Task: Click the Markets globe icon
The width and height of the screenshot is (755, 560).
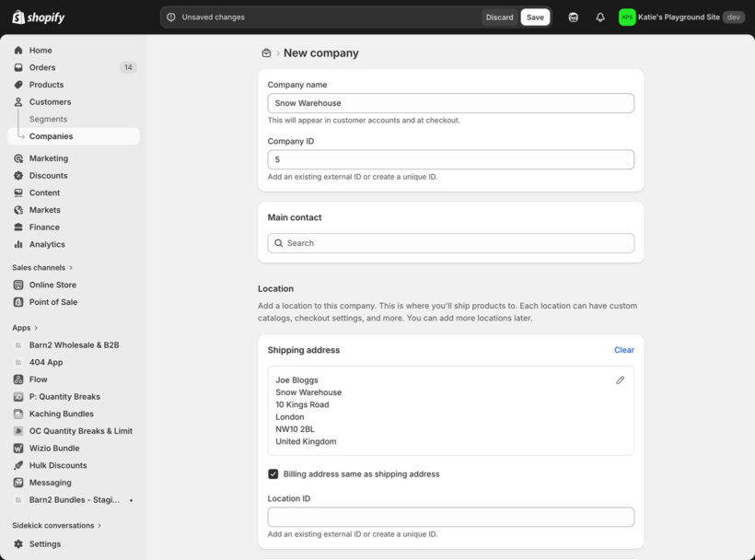Action: coord(18,210)
